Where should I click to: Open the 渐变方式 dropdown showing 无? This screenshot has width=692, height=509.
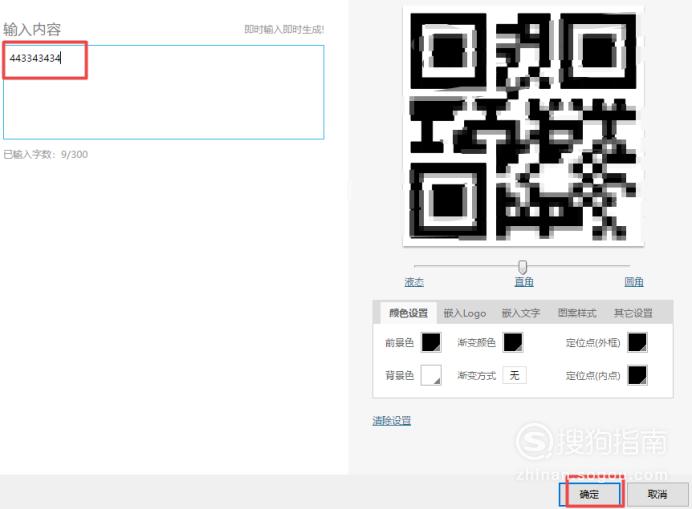[x=515, y=375]
